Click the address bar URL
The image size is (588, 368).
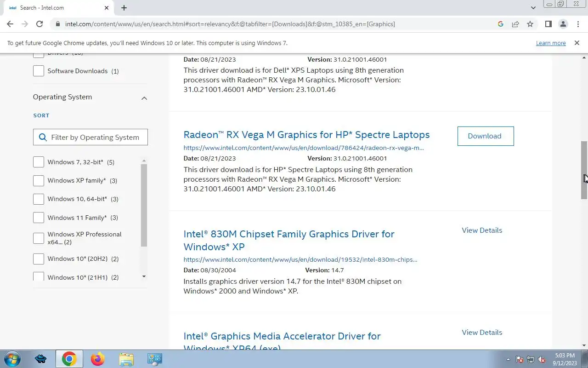tap(230, 24)
